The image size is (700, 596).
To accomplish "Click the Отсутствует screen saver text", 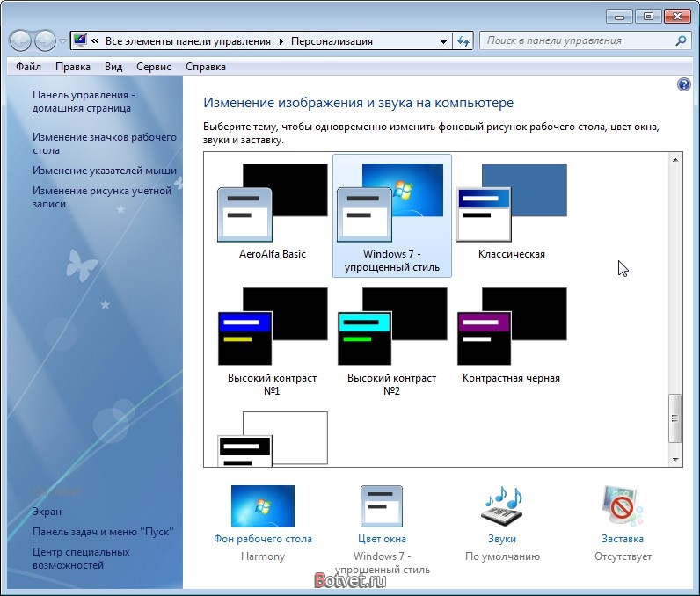I will [623, 556].
